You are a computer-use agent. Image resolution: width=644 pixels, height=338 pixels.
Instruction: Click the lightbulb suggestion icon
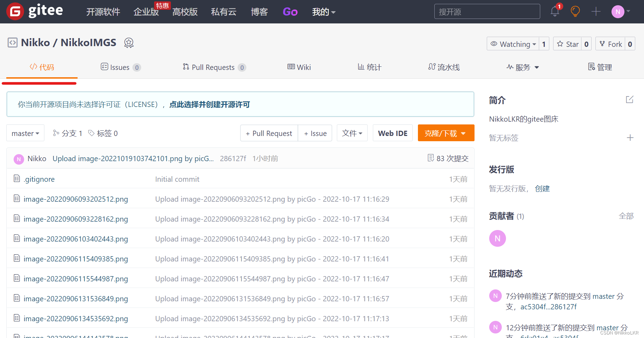(x=575, y=12)
